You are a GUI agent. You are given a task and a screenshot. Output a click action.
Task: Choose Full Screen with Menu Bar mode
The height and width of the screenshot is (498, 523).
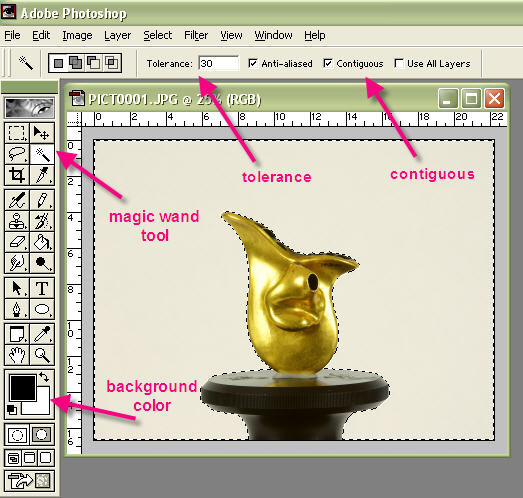click(x=29, y=458)
